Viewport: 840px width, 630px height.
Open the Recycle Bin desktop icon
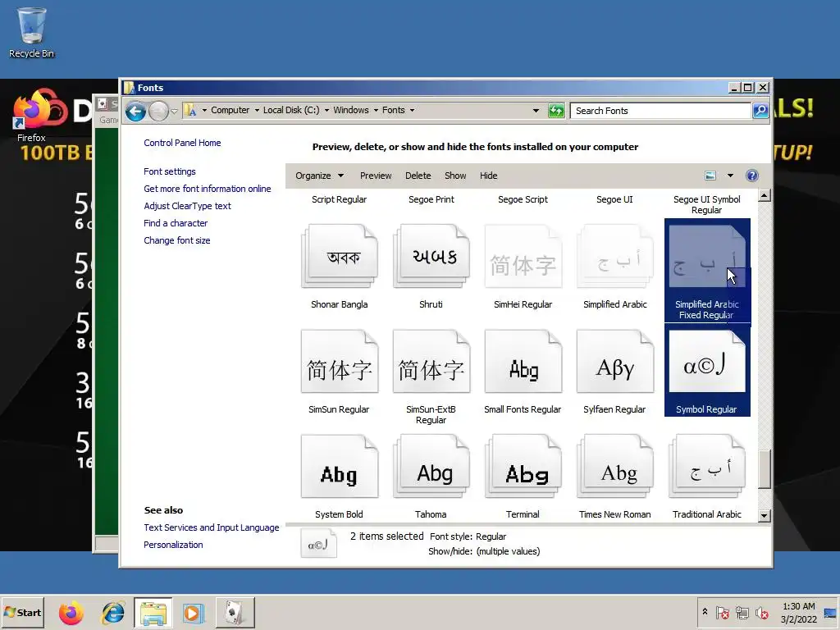(32, 33)
